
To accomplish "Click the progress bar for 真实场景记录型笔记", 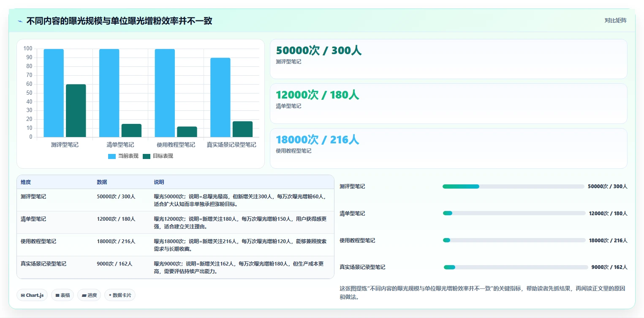I will click(x=516, y=267).
